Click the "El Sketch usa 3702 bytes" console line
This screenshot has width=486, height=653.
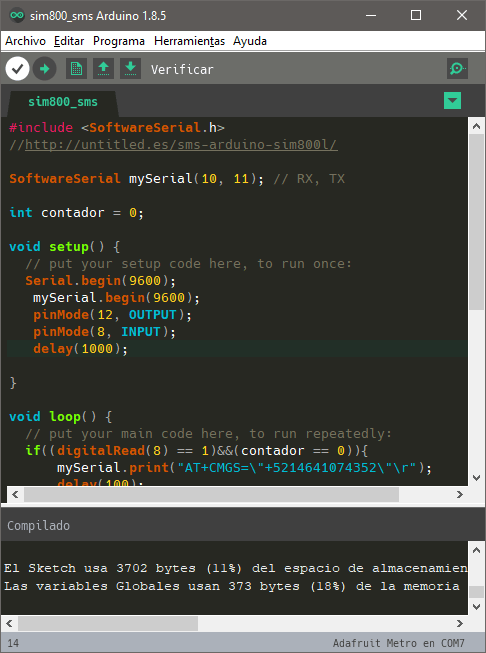pyautogui.click(x=235, y=568)
